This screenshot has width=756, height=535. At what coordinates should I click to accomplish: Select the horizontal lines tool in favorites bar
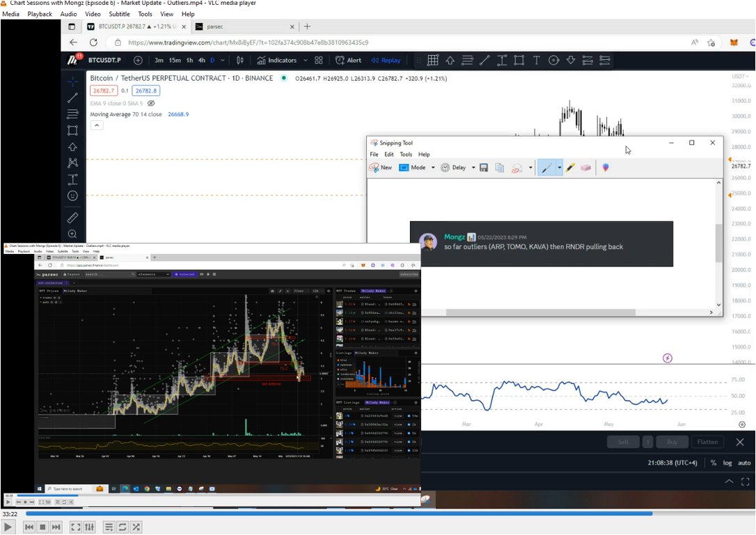(x=466, y=61)
